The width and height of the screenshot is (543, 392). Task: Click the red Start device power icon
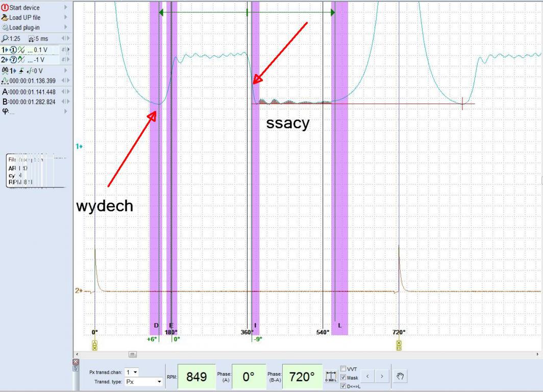(5, 7)
